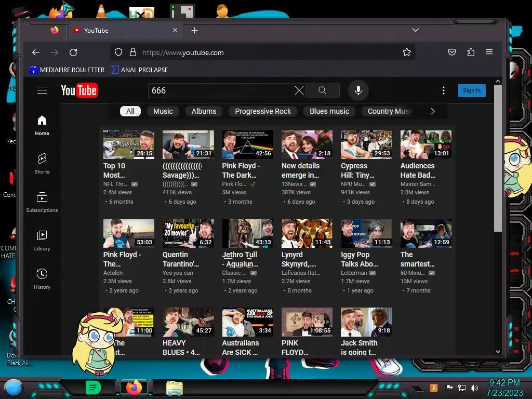Open the YouTube hamburger guide menu
532x399 pixels.
[42, 90]
